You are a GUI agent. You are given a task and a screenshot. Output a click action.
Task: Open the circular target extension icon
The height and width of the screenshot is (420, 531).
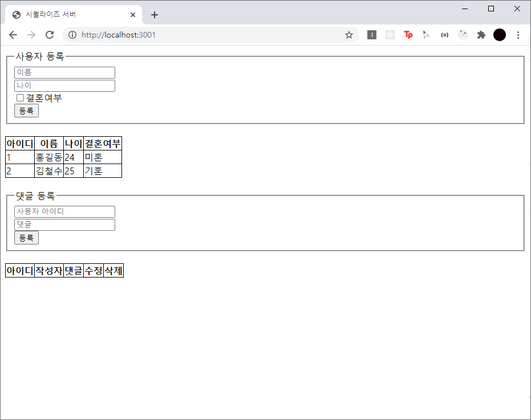point(463,35)
